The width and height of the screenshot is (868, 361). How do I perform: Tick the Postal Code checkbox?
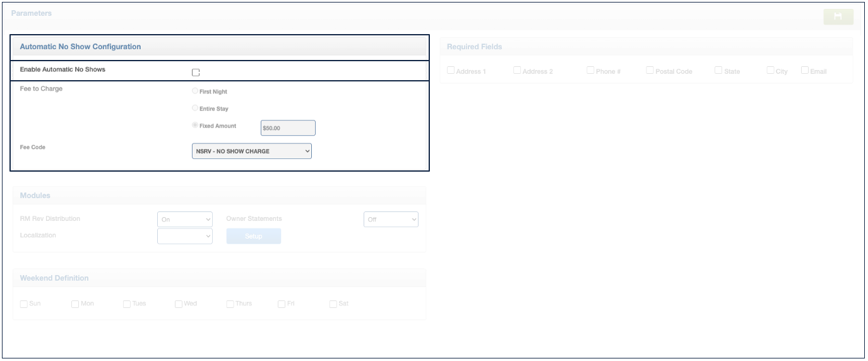[x=650, y=71]
